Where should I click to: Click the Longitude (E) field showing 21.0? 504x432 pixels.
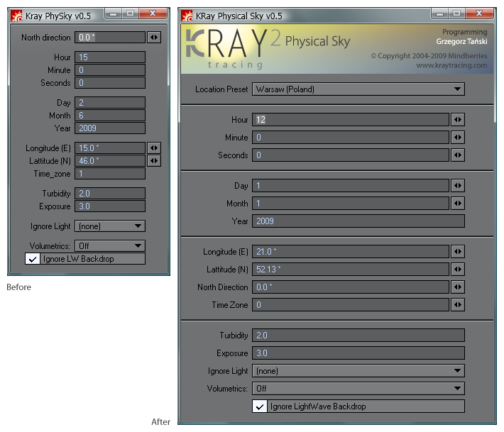pyautogui.click(x=351, y=252)
